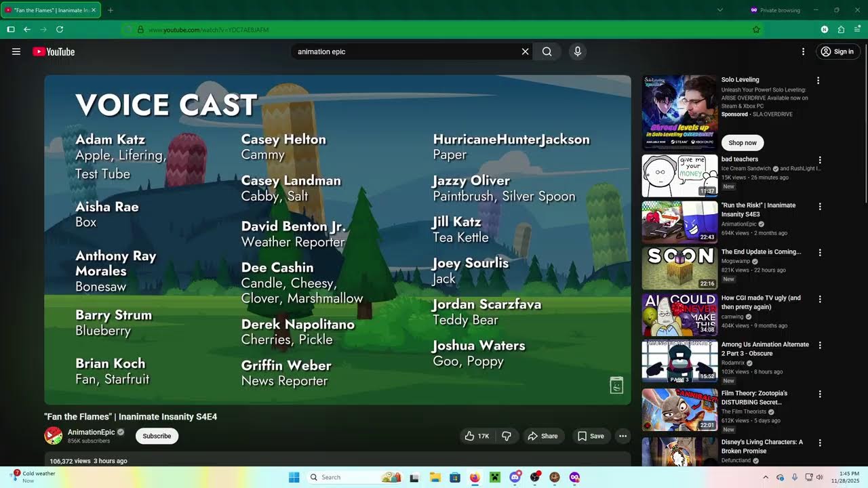The height and width of the screenshot is (488, 868).
Task: Bookmark the page with the star icon
Action: [756, 30]
